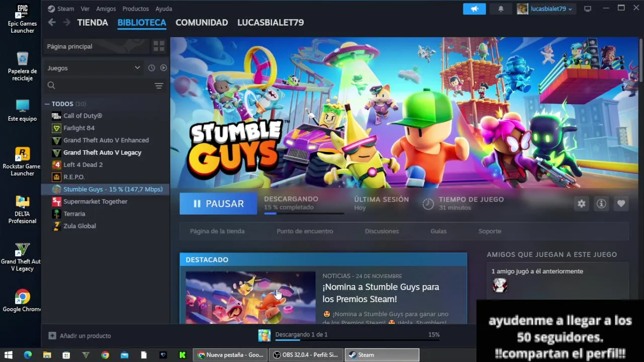Open the Steam announcements megaphone button
Image resolution: width=644 pixels, height=362 pixels.
474,9
